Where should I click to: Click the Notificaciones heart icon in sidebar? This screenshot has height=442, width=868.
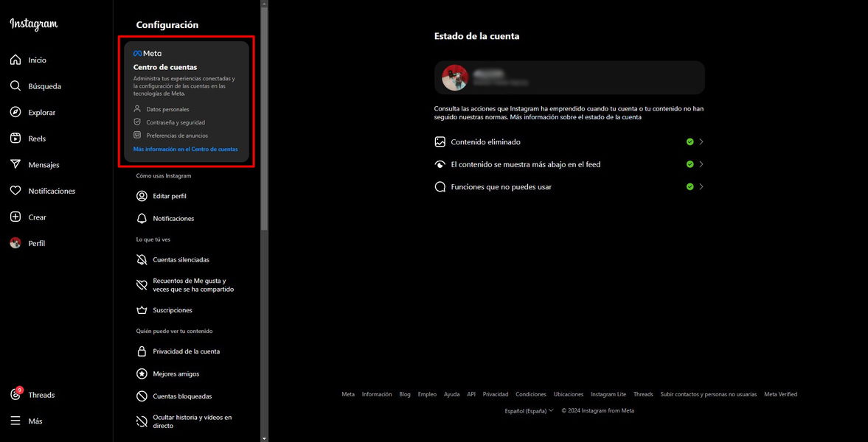point(15,191)
